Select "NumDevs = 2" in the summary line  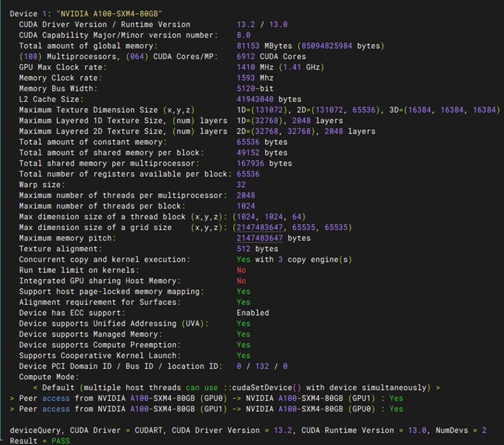tap(461, 430)
